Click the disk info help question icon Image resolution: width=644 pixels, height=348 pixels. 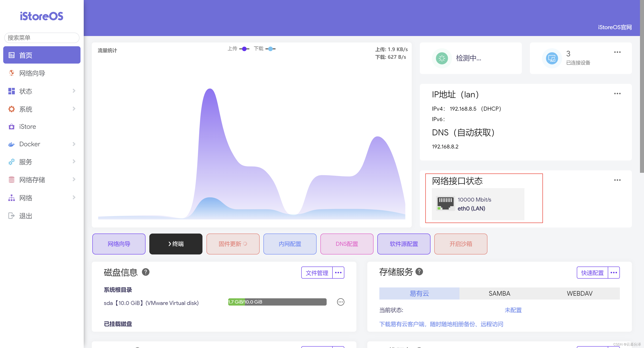click(146, 272)
